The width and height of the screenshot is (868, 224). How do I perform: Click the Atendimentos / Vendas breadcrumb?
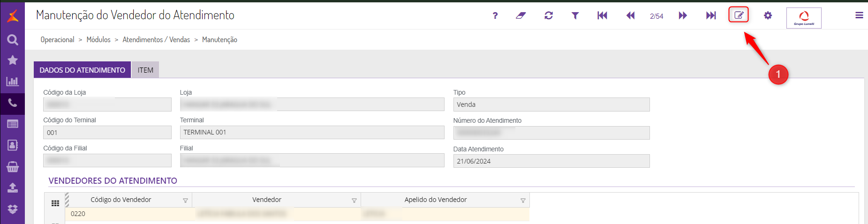pos(156,40)
